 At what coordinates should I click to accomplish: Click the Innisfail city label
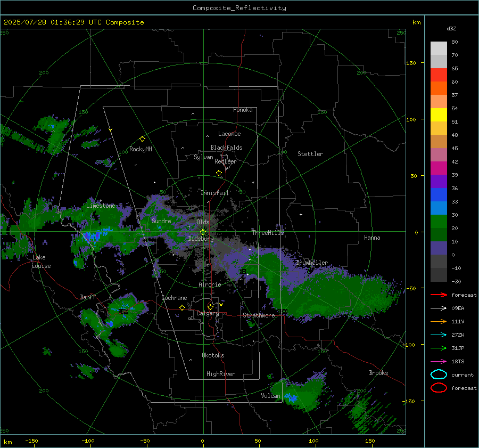tap(214, 193)
